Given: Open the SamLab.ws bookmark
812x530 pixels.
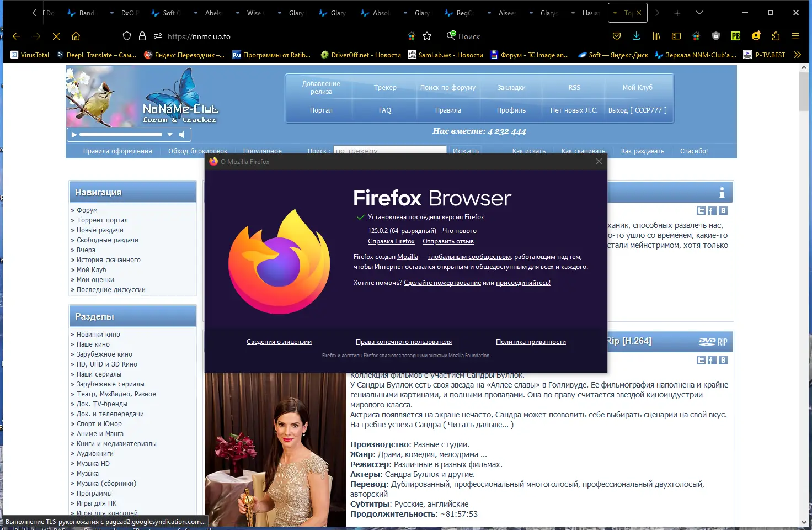Looking at the screenshot, I should coord(445,55).
